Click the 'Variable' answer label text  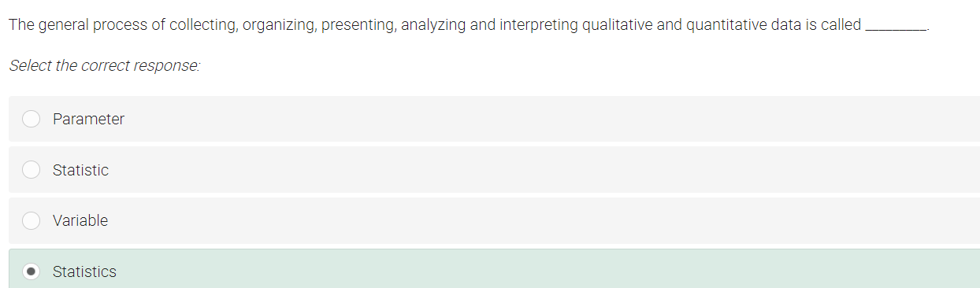point(80,221)
